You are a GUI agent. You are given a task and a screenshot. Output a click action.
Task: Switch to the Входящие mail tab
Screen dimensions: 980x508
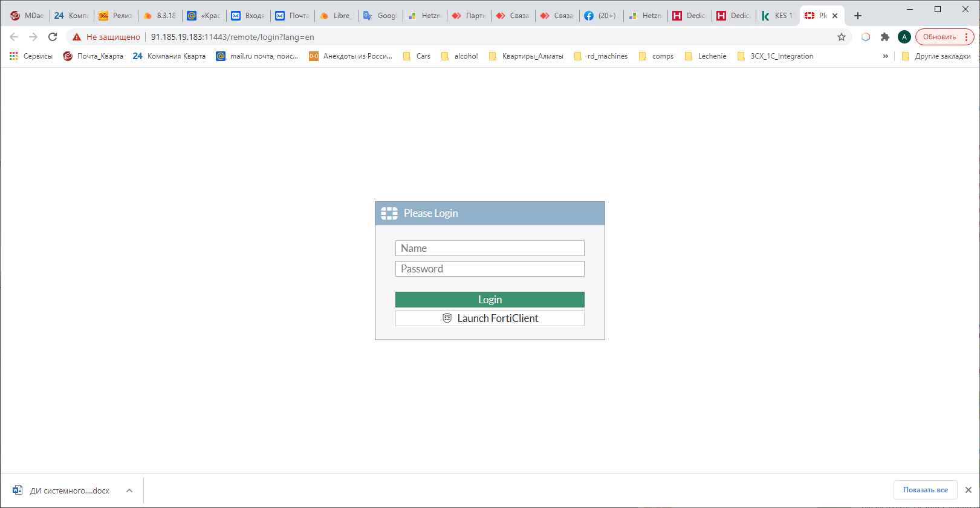pyautogui.click(x=248, y=16)
